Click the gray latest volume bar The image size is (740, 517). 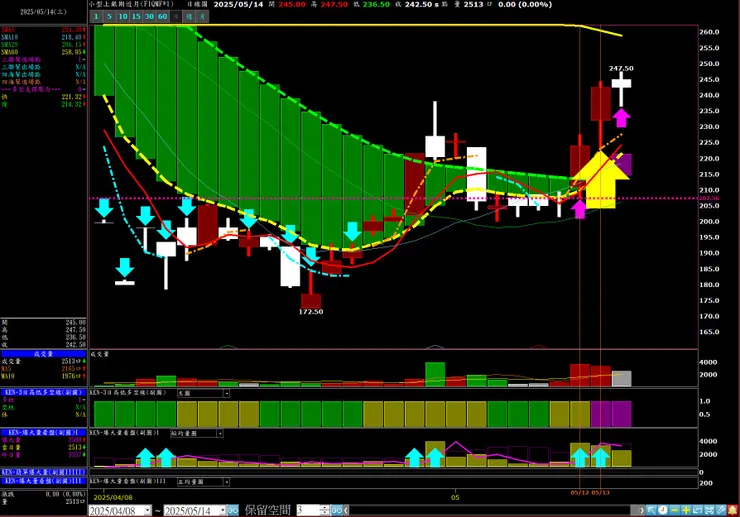click(622, 379)
